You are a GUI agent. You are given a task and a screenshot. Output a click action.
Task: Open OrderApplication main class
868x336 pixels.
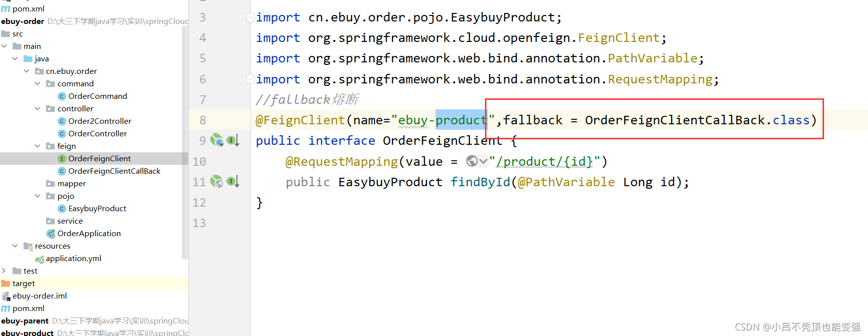[x=89, y=233]
